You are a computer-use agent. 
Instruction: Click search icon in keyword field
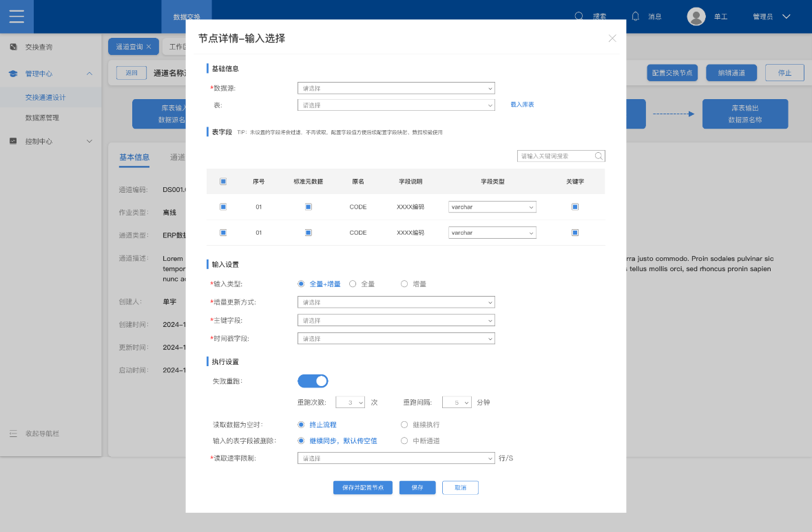[x=598, y=156]
